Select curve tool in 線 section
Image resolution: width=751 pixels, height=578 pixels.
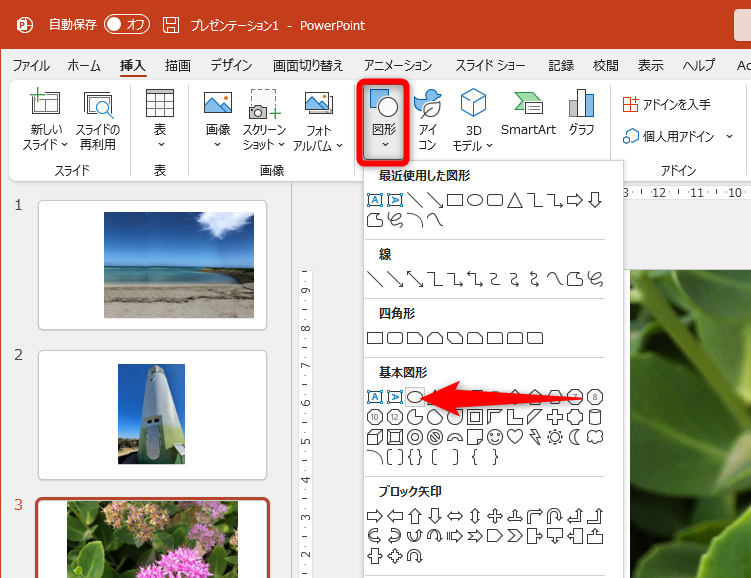pos(555,279)
